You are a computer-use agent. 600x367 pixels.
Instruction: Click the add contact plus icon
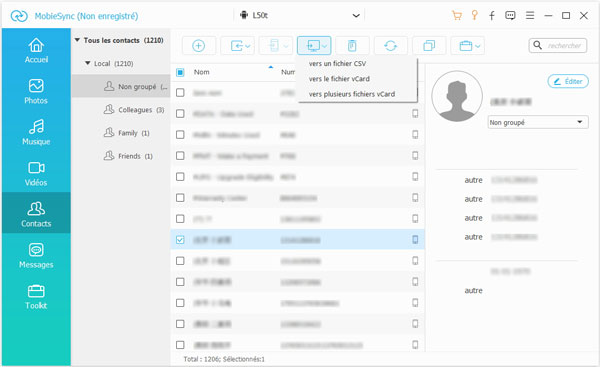199,46
